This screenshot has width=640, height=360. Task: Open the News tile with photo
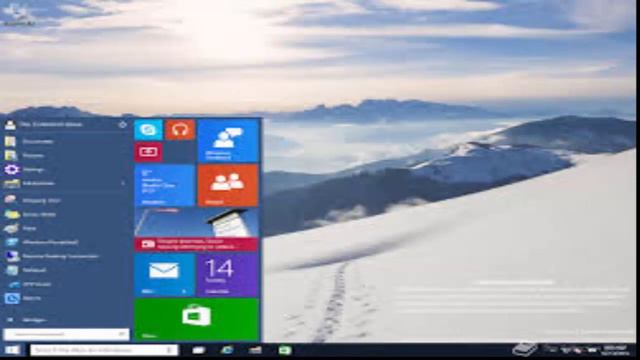196,229
